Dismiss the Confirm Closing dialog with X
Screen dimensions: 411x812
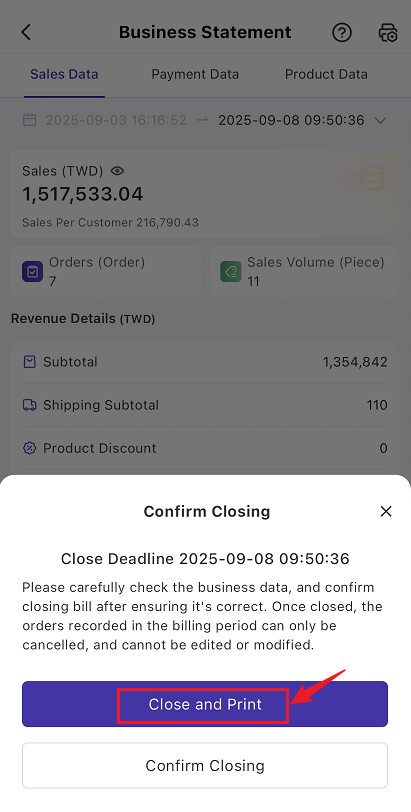click(x=386, y=512)
